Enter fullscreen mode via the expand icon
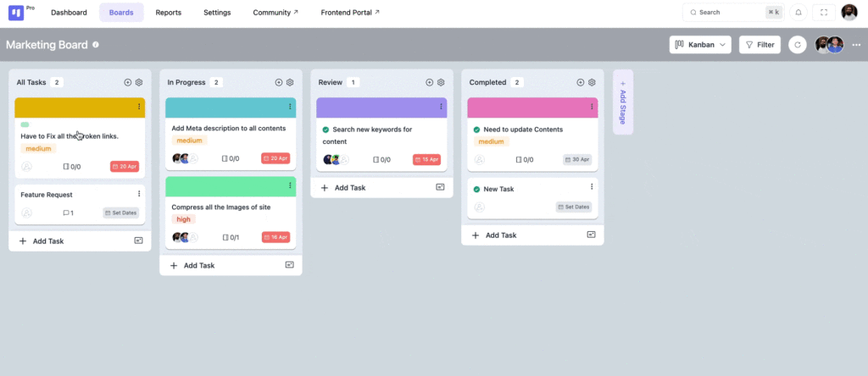Viewport: 868px width, 376px height. pos(823,13)
